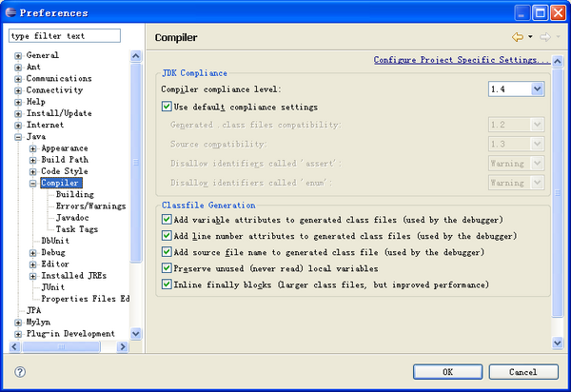Open the back history dropdown arrow
Viewport: 571px width, 392px height.
(x=530, y=37)
